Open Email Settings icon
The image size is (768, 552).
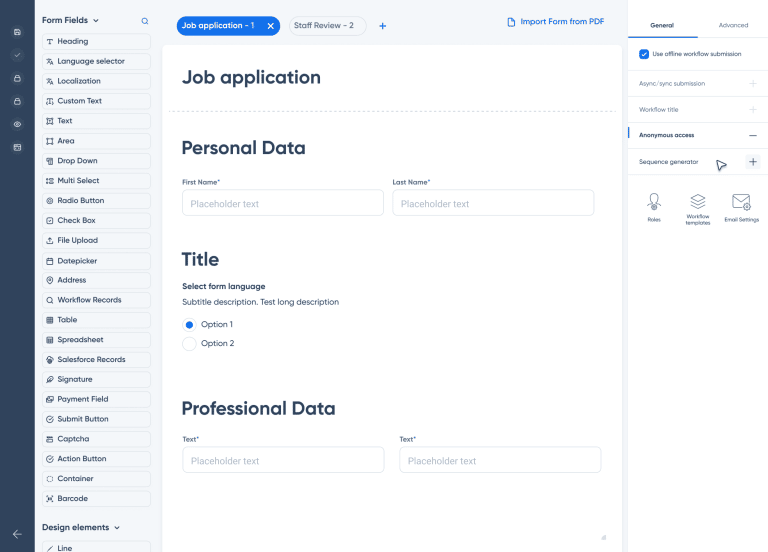(741, 204)
